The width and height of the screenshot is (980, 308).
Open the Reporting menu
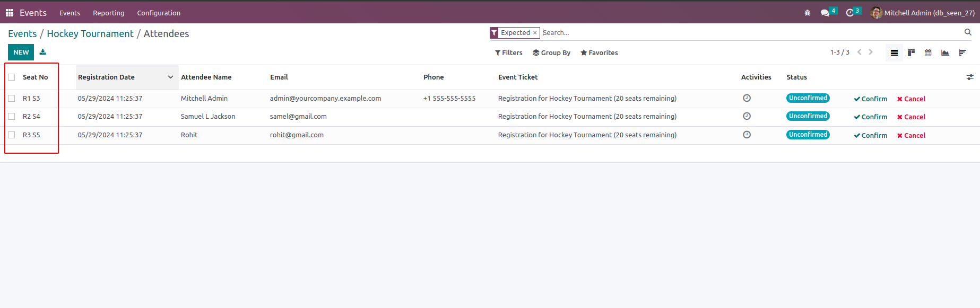click(109, 13)
